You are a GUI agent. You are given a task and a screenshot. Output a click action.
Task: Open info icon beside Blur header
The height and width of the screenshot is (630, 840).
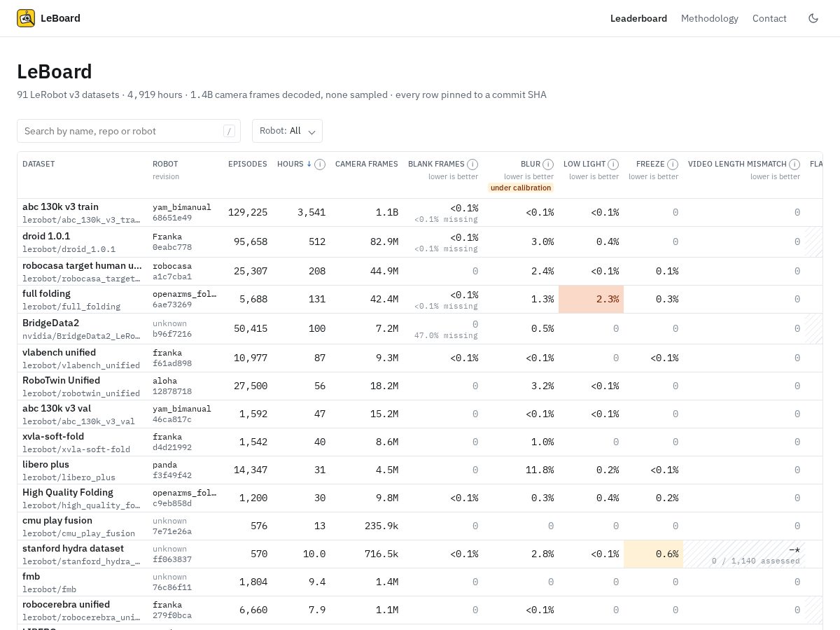pos(548,164)
